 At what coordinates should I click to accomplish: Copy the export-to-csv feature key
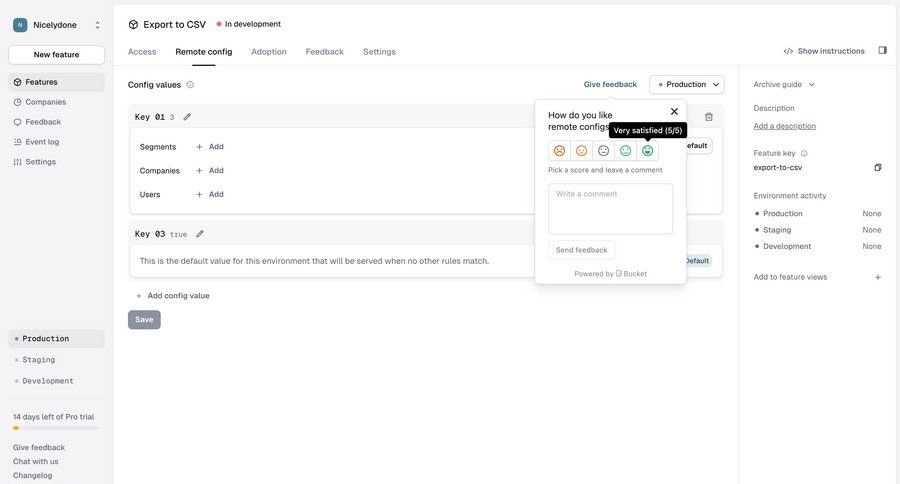click(878, 168)
